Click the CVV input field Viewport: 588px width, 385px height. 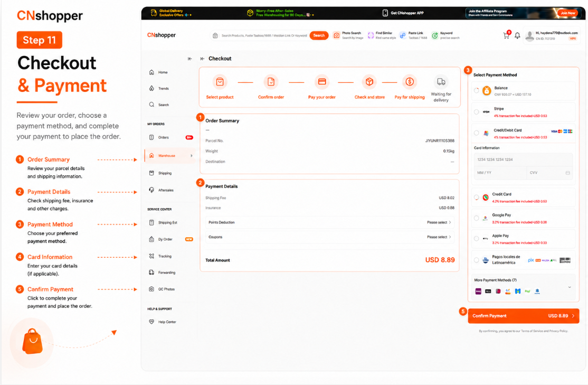tap(550, 173)
